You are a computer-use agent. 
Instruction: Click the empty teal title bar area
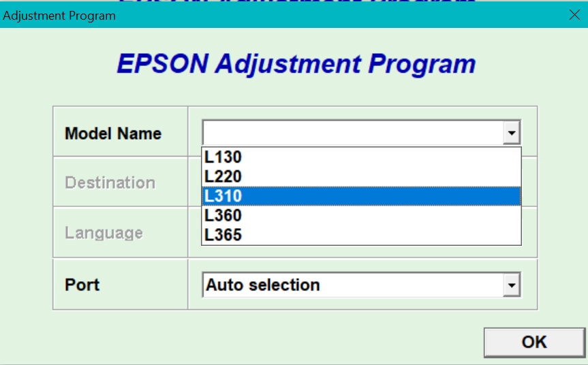click(x=341, y=16)
